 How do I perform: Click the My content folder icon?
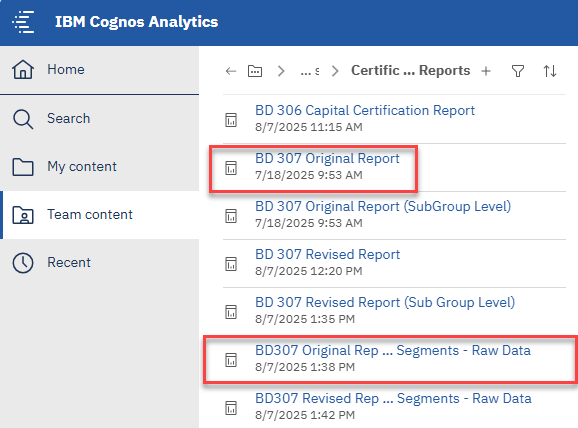[x=23, y=167]
